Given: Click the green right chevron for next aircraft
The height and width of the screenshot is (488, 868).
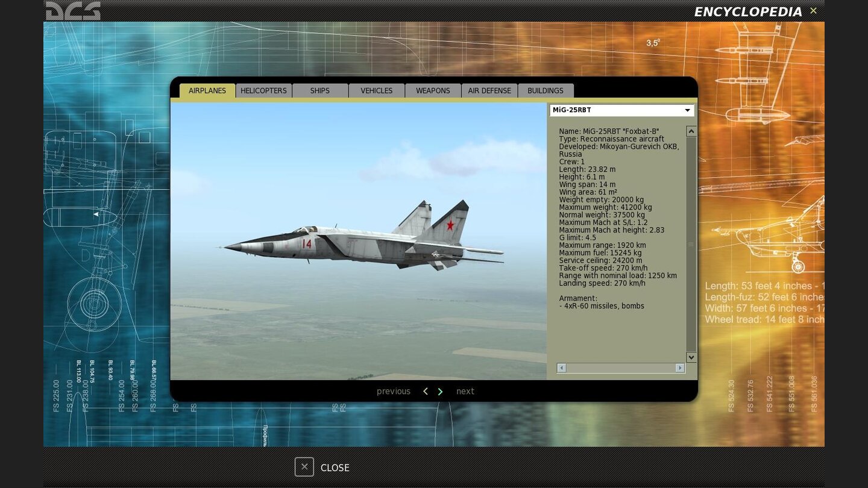Looking at the screenshot, I should pos(440,392).
